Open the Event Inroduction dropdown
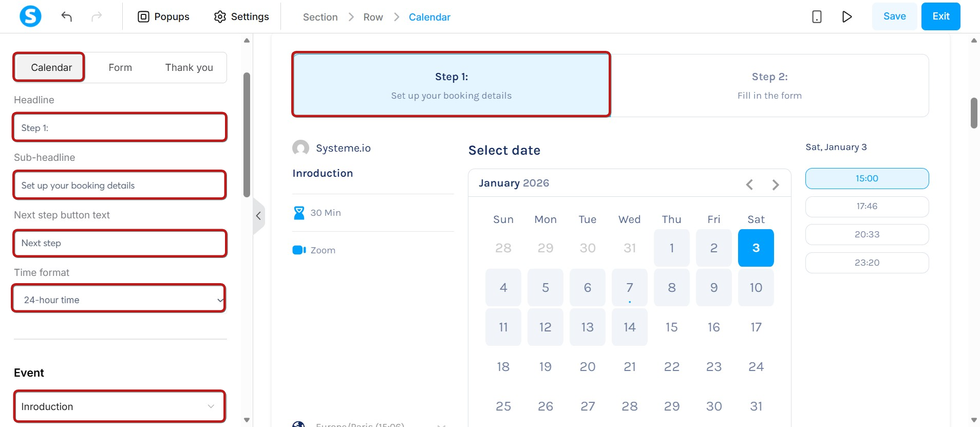980x427 pixels. tap(119, 406)
